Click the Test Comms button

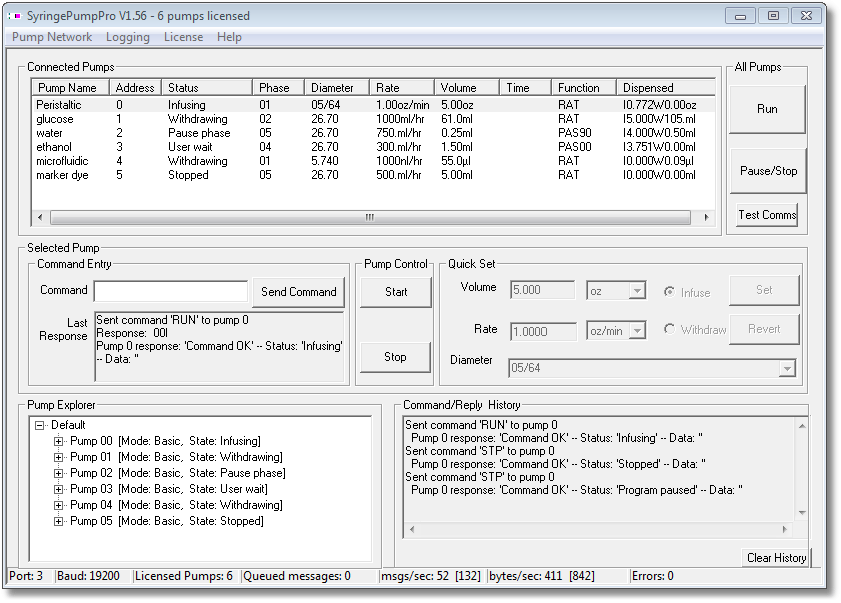tap(767, 215)
